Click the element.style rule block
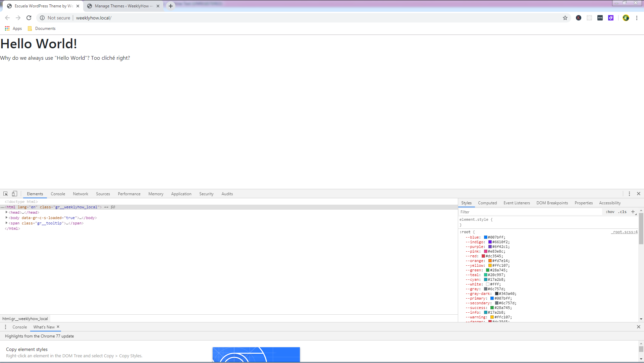Screen dimensions: 644x363 coord(548,222)
